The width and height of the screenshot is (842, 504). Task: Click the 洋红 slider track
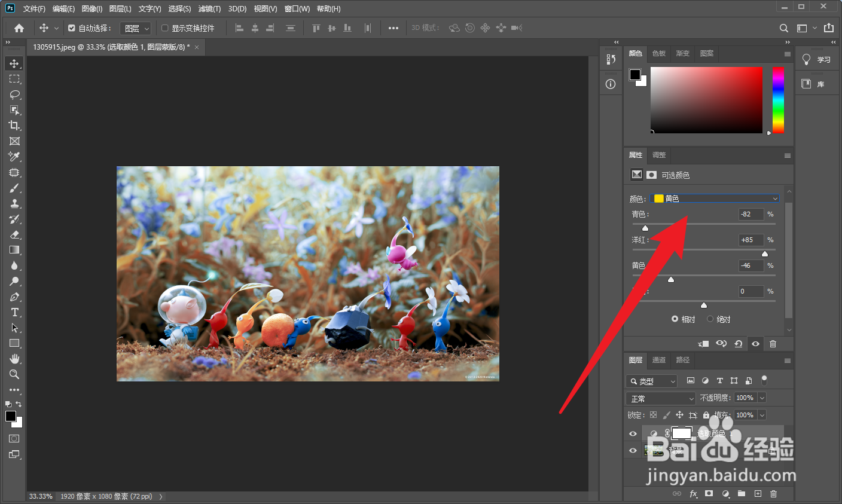point(704,250)
